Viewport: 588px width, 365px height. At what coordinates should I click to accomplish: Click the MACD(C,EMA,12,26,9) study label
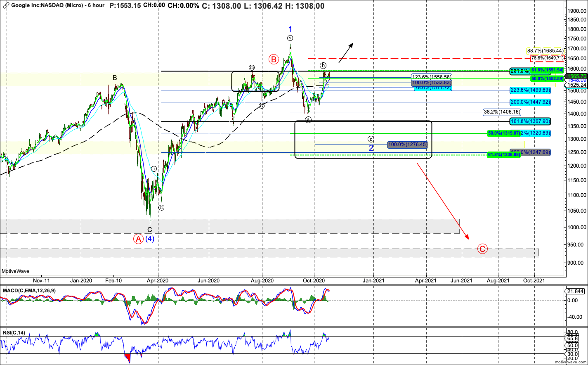click(x=29, y=291)
